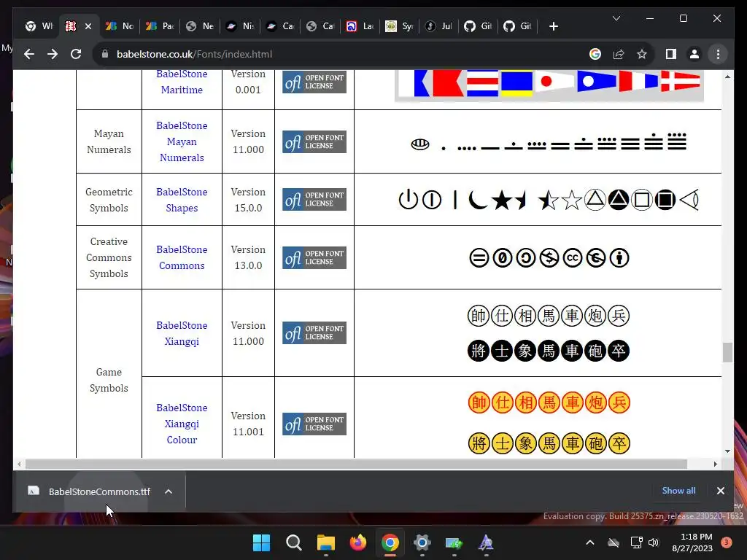Image resolution: width=747 pixels, height=560 pixels.
Task: Bookmark this page with the star
Action: point(642,54)
